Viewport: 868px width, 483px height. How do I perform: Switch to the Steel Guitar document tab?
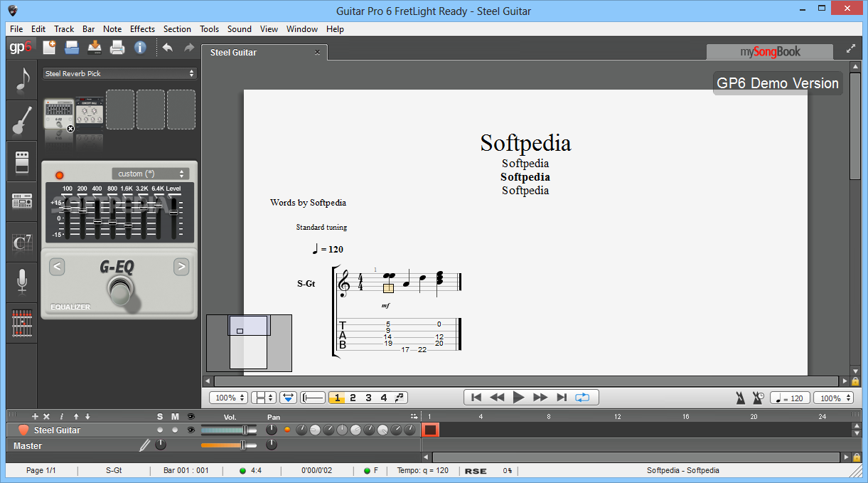tap(264, 53)
